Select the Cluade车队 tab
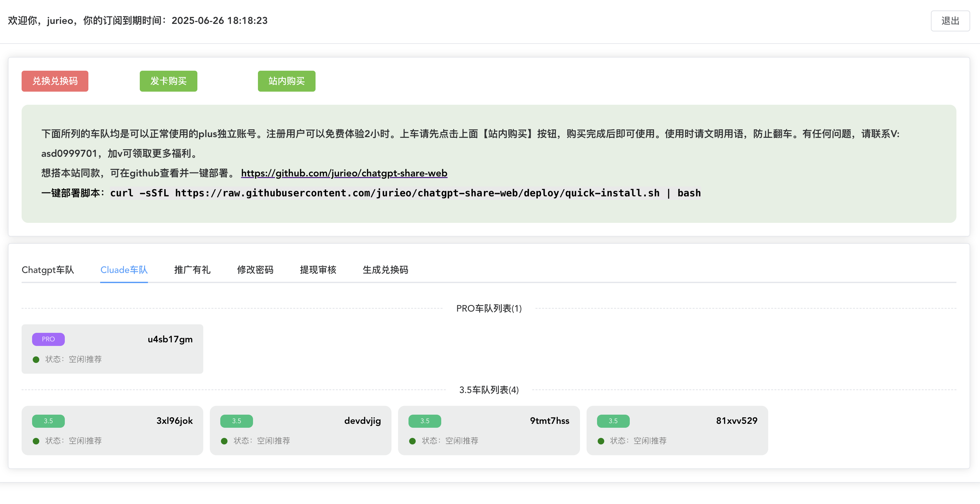 124,270
